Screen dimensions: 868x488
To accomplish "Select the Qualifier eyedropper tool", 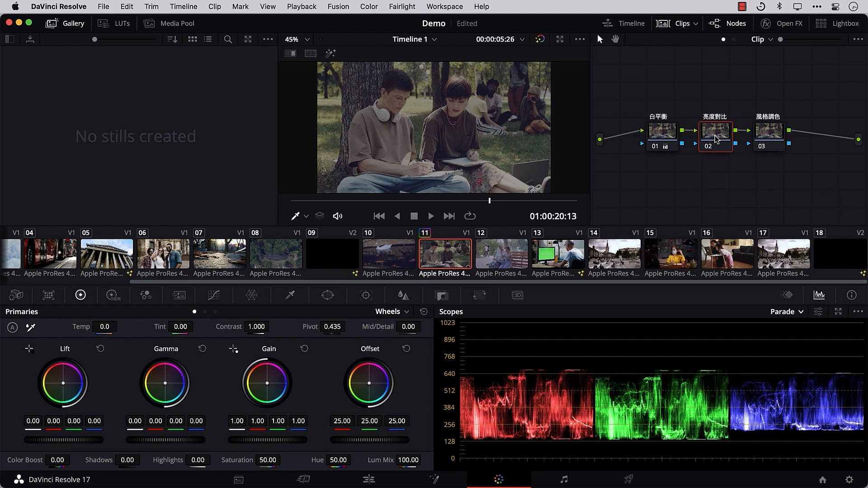I will pos(289,295).
